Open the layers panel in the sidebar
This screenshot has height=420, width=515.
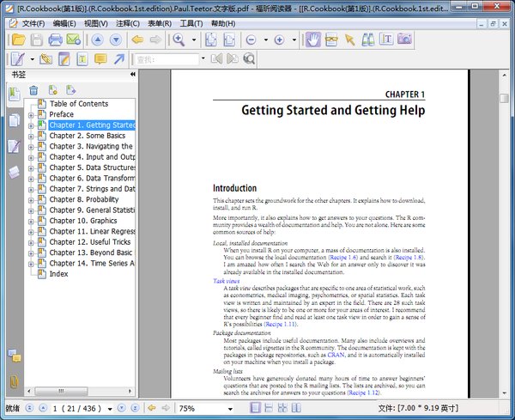tap(14, 172)
